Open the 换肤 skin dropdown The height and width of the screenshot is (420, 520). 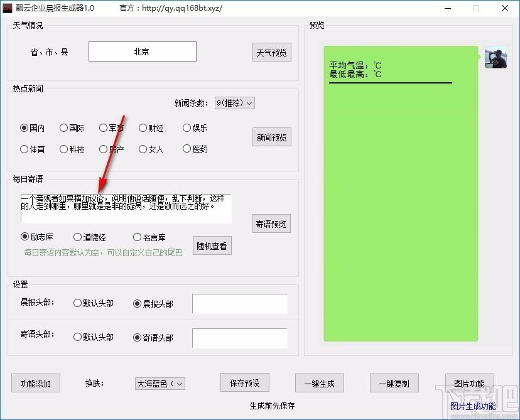(x=160, y=384)
